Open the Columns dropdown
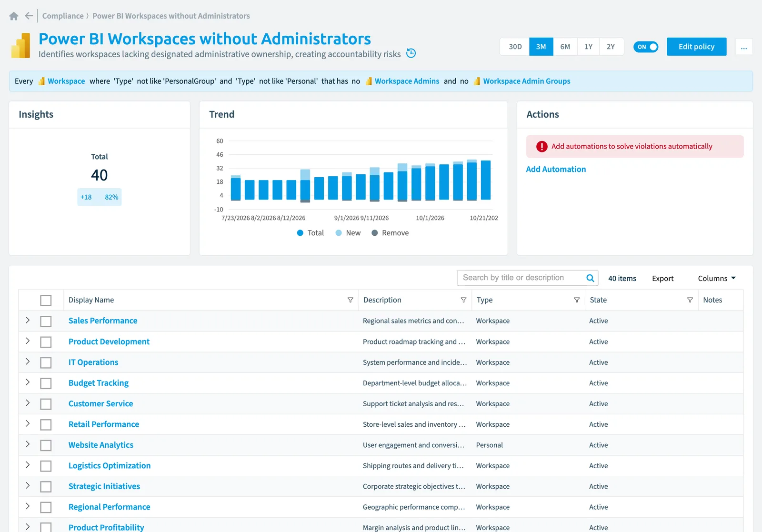This screenshot has width=762, height=532. click(717, 279)
